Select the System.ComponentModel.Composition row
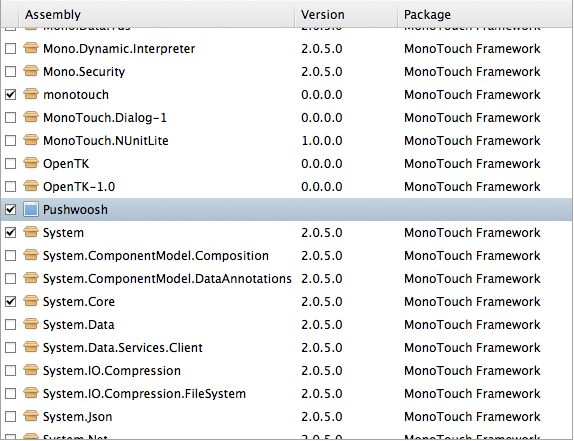 (x=287, y=255)
